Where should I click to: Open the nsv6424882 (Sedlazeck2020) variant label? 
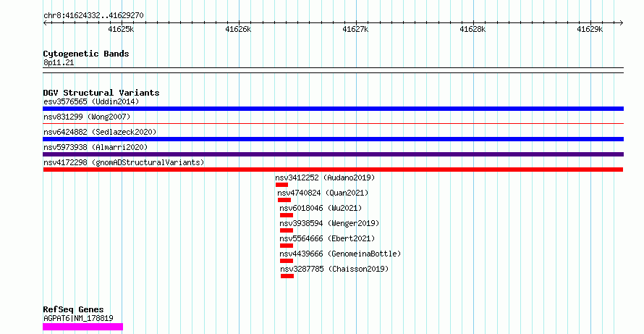tap(100, 132)
